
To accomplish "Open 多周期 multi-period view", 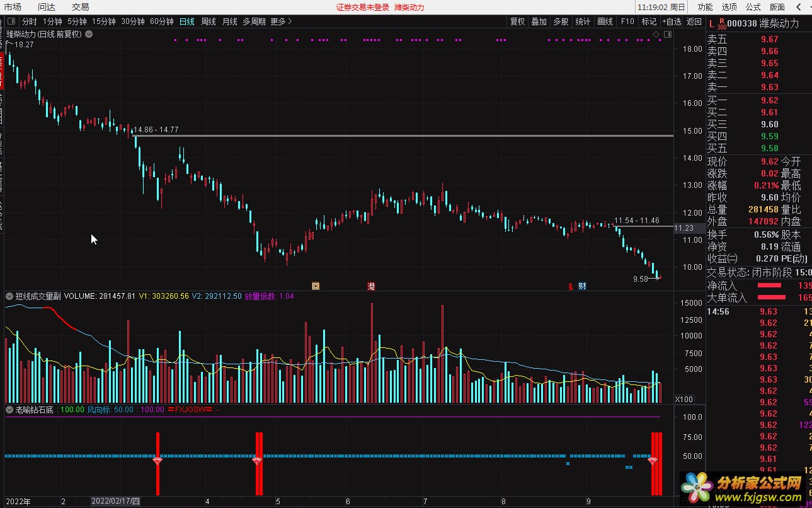I will [x=254, y=21].
